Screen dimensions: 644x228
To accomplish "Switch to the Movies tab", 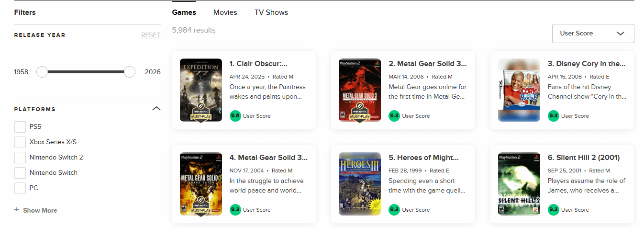I will pos(225,12).
